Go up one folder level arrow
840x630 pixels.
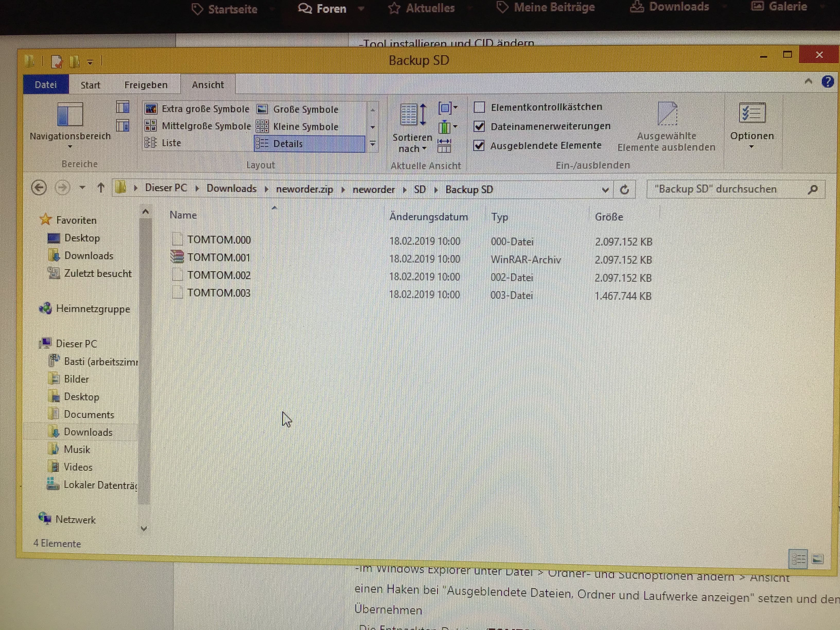tap(101, 188)
